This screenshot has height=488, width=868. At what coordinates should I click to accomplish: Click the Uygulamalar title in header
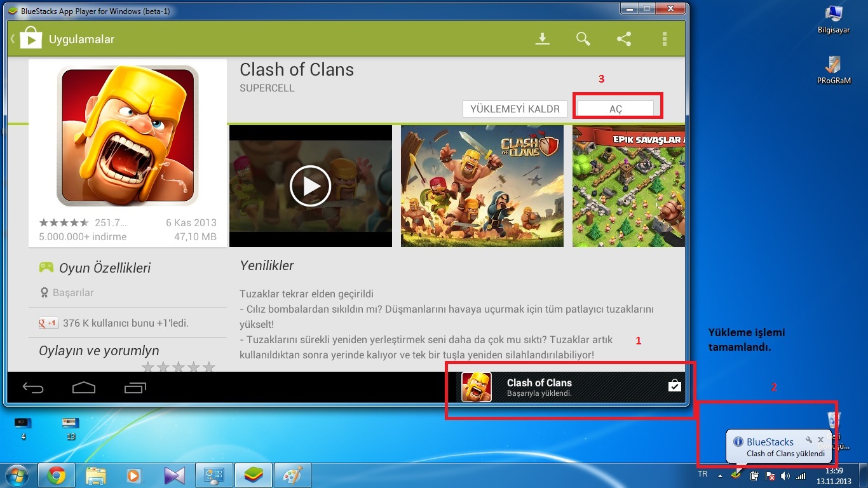coord(81,39)
